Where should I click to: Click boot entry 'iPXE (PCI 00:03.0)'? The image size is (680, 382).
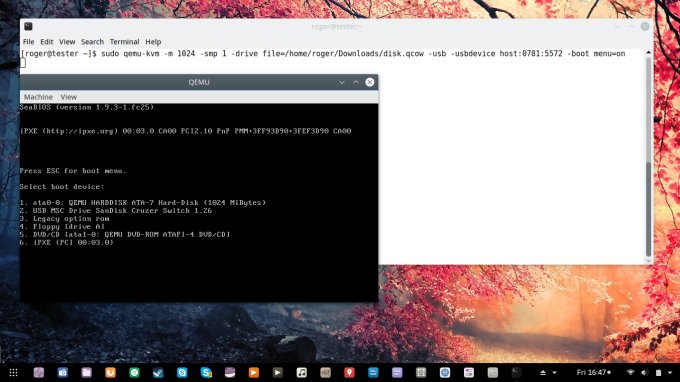(67, 242)
